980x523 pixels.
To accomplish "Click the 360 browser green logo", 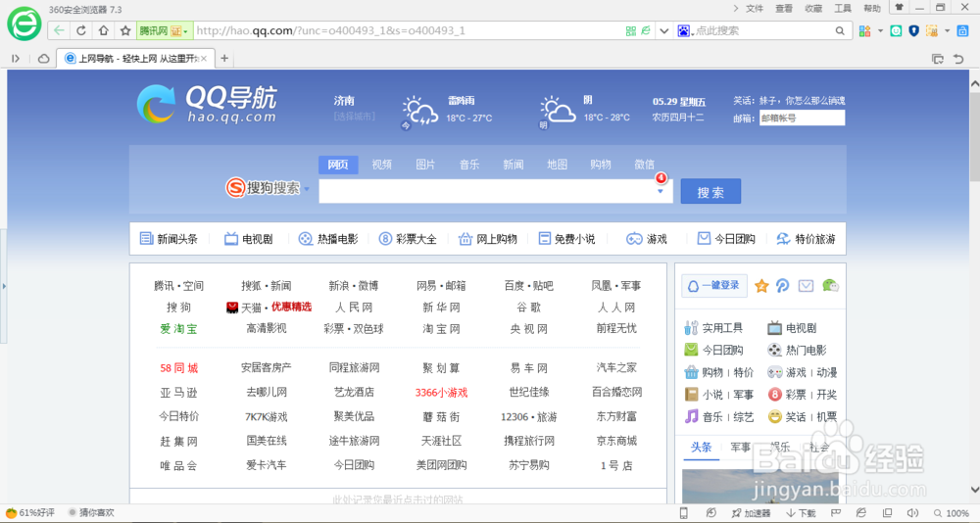I will 24,24.
